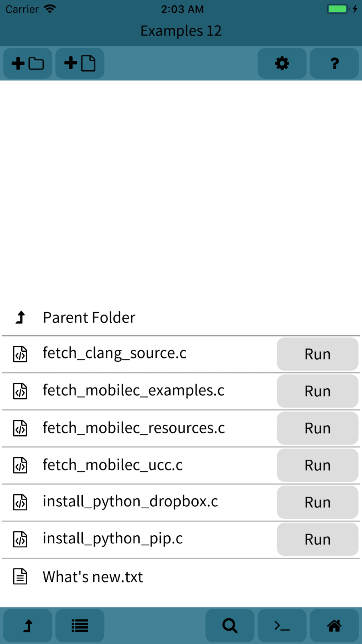Create a new file

point(79,63)
